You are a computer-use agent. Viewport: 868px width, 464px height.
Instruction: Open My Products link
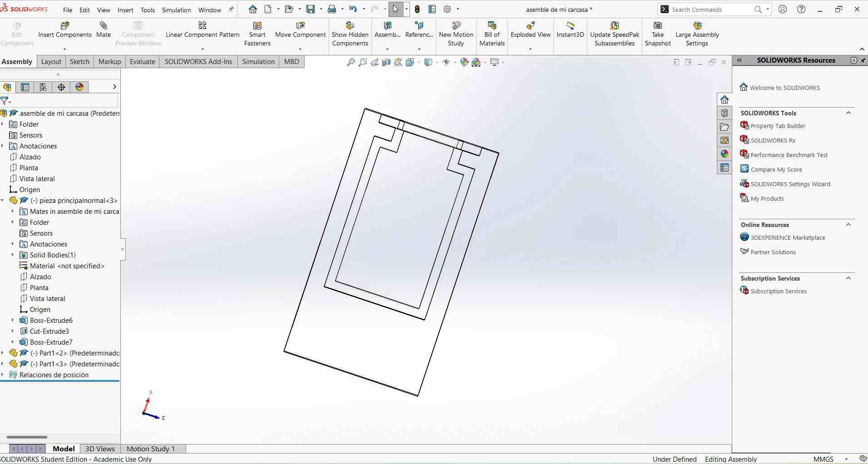(x=767, y=199)
